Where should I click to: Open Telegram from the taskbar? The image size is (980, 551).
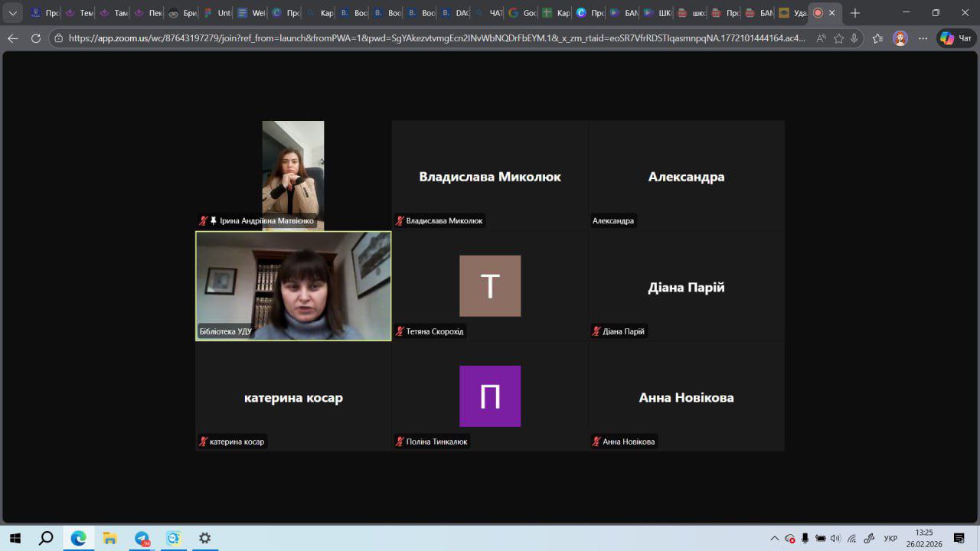click(142, 538)
